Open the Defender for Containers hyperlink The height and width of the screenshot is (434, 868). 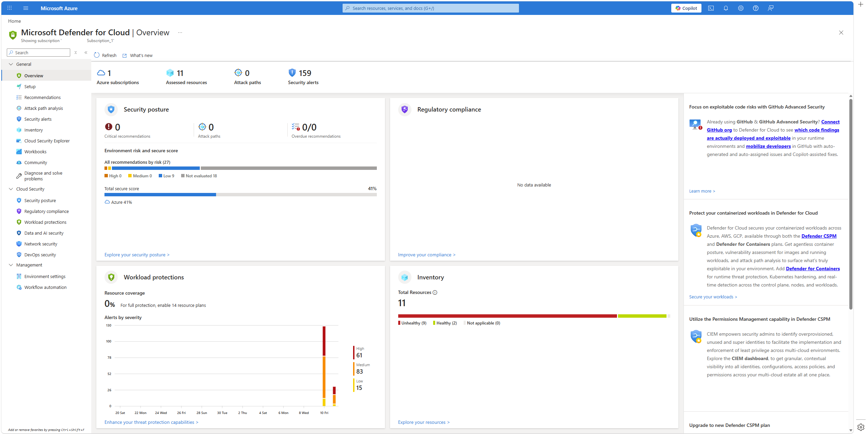(x=813, y=269)
